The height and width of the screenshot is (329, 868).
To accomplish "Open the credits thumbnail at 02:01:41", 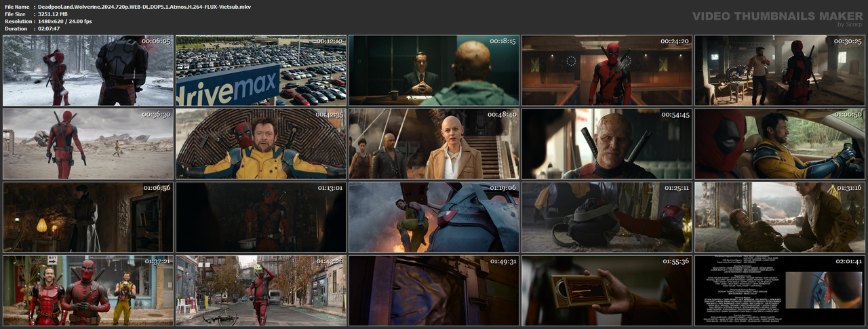I will (780, 290).
